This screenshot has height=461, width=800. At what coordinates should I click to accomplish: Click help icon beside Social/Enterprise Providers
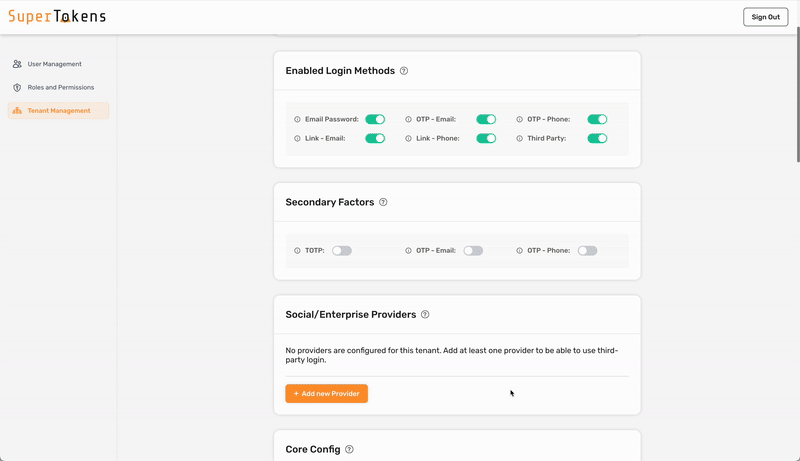(425, 314)
